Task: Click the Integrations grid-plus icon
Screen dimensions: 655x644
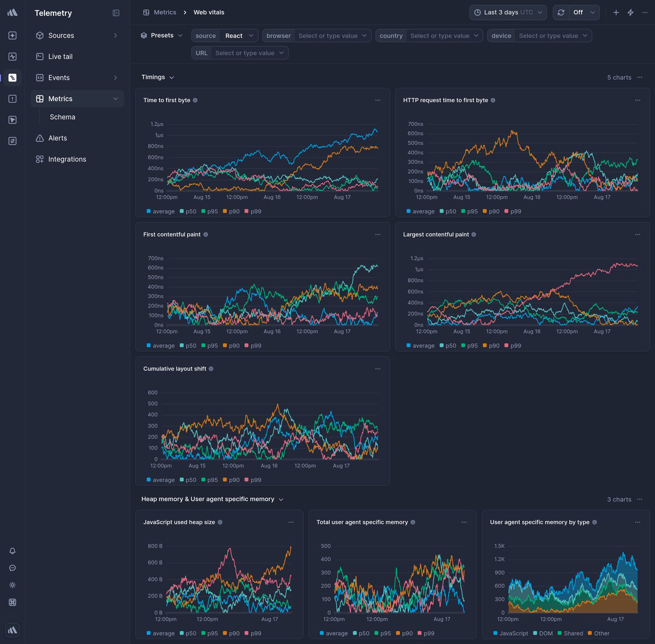Action: (x=40, y=159)
